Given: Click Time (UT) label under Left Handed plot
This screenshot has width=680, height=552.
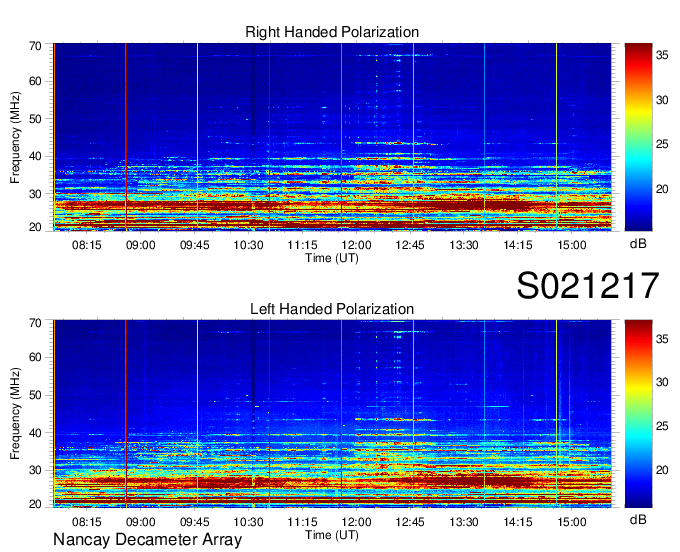Looking at the screenshot, I should click(332, 535).
